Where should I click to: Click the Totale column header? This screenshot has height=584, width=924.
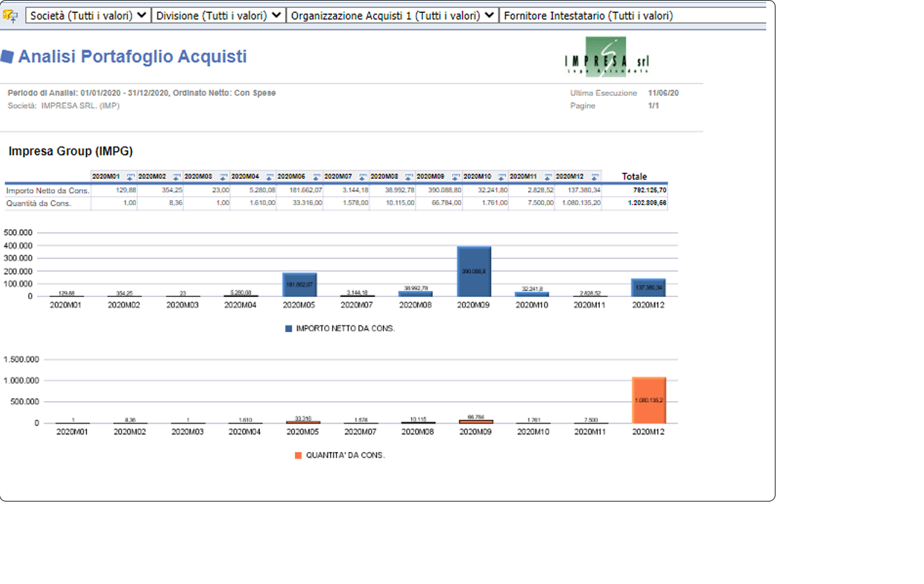pos(634,176)
